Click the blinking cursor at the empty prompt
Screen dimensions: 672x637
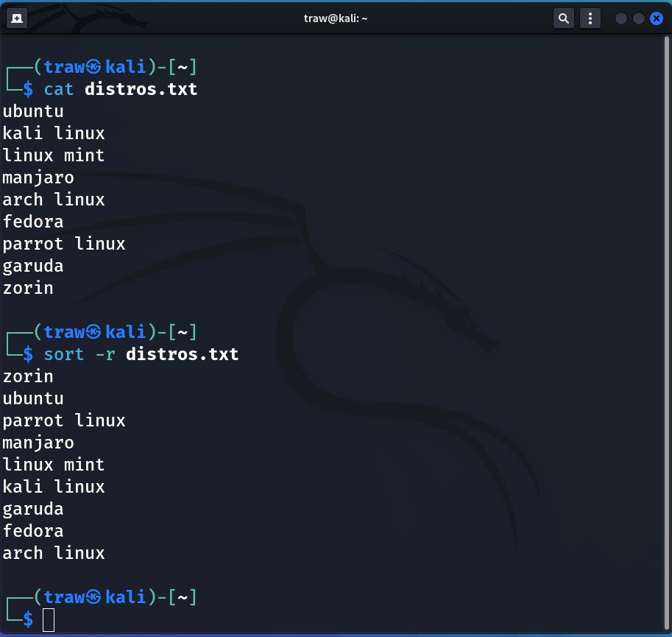[49, 620]
